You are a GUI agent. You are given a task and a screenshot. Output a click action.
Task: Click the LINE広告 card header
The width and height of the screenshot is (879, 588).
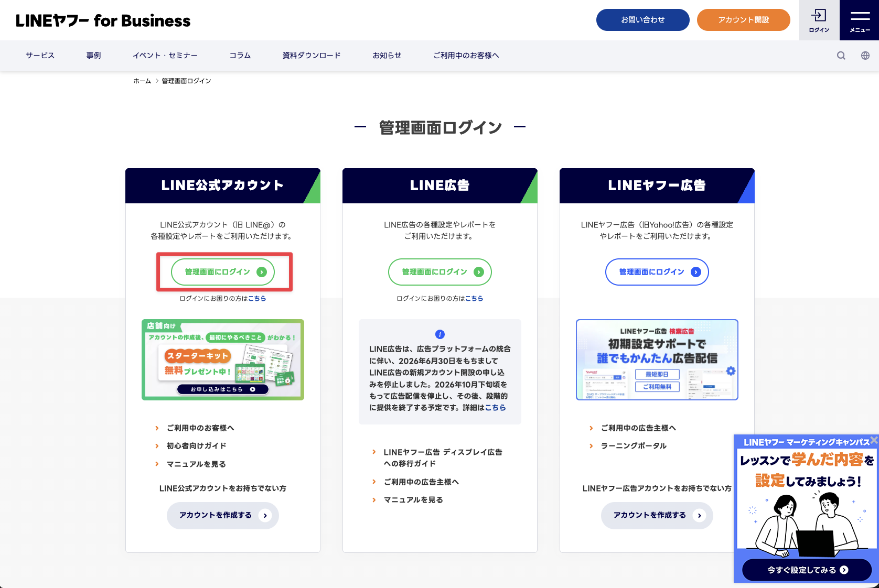pos(440,186)
